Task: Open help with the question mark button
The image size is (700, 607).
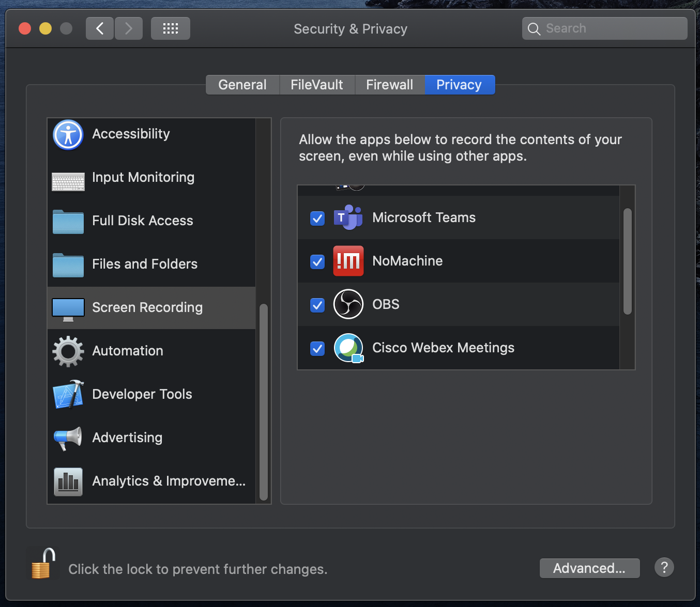Action: click(664, 567)
